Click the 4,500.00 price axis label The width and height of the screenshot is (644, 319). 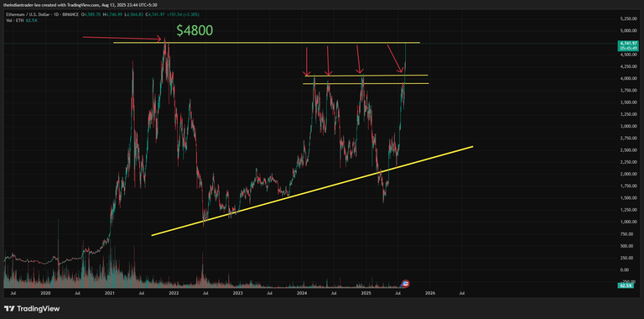(629, 55)
